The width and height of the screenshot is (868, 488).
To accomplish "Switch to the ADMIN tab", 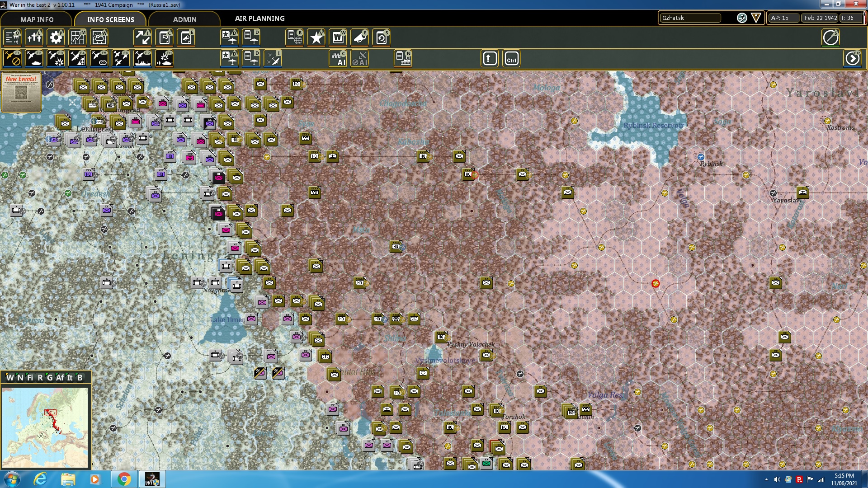I will 185,19.
